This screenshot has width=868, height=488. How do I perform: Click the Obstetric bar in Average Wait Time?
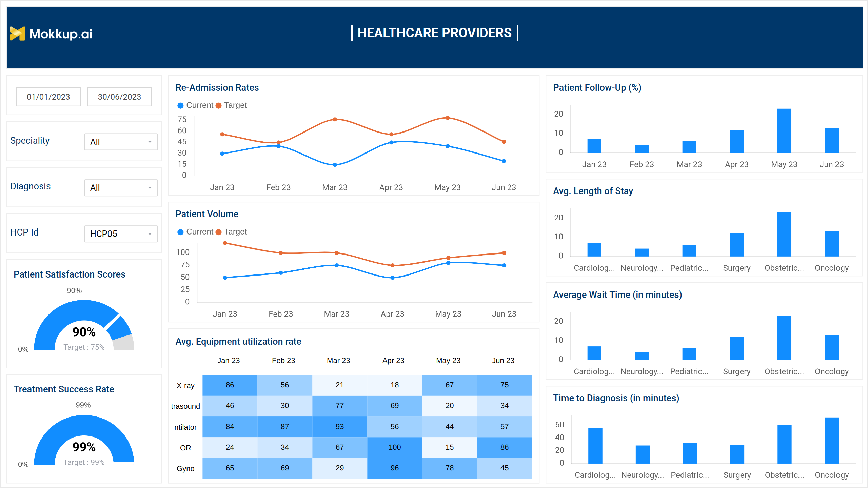[x=784, y=338]
